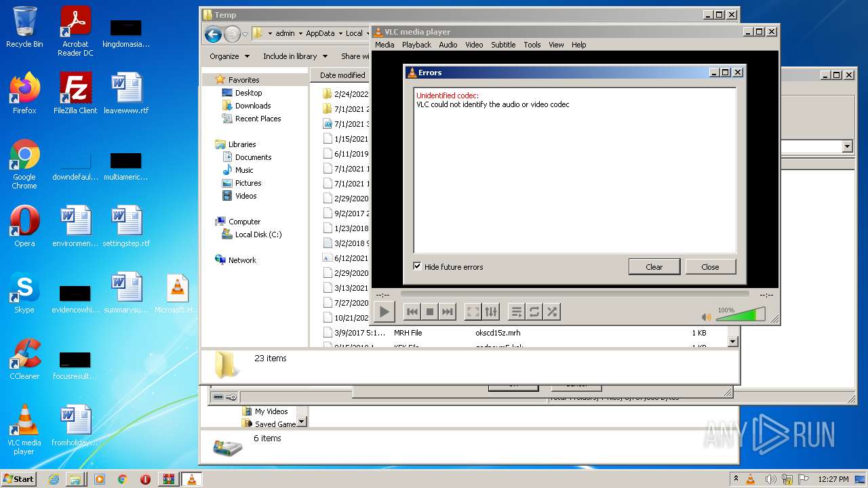The image size is (868, 488).
Task: Open settingstep.rtf desktop file
Action: click(126, 226)
